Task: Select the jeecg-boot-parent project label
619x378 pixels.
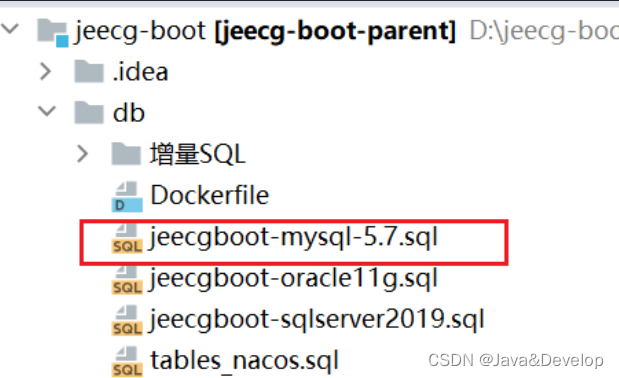Action: click(x=336, y=31)
